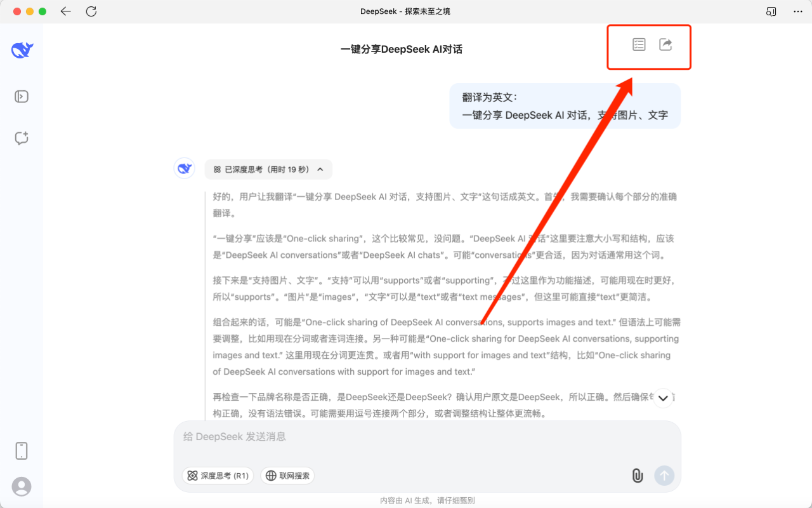Screen dimensions: 812x508
Task: Open the more options ellipsis menu
Action: (x=798, y=11)
